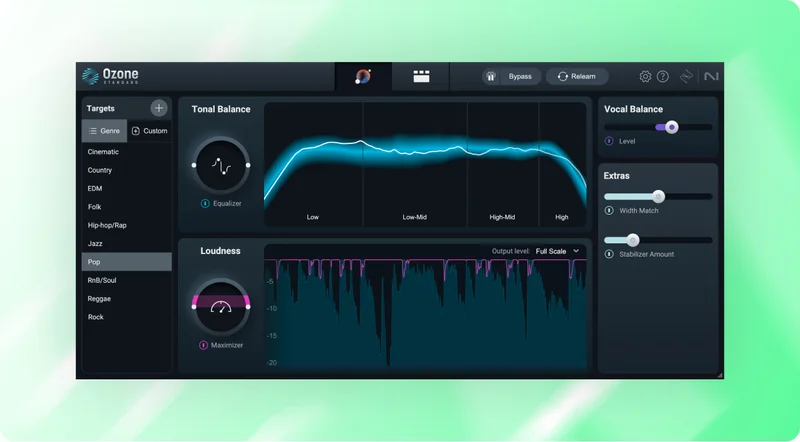
Task: Click the Ozone Standard logo
Action: [x=110, y=76]
